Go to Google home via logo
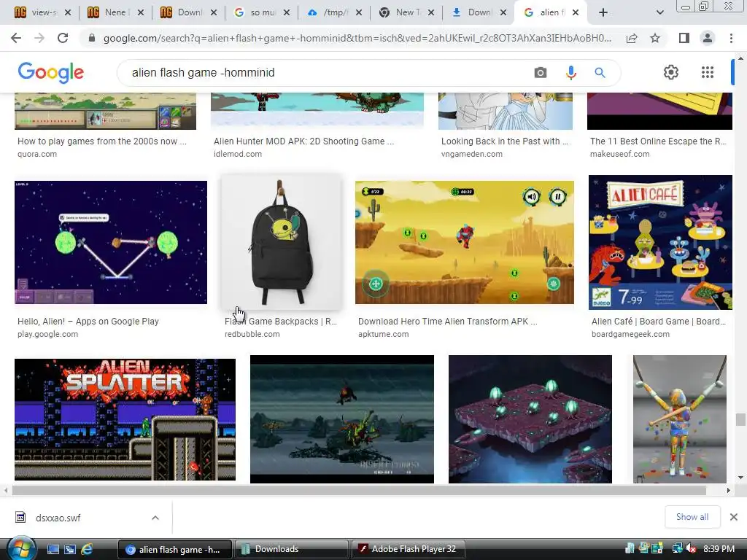 (50, 72)
